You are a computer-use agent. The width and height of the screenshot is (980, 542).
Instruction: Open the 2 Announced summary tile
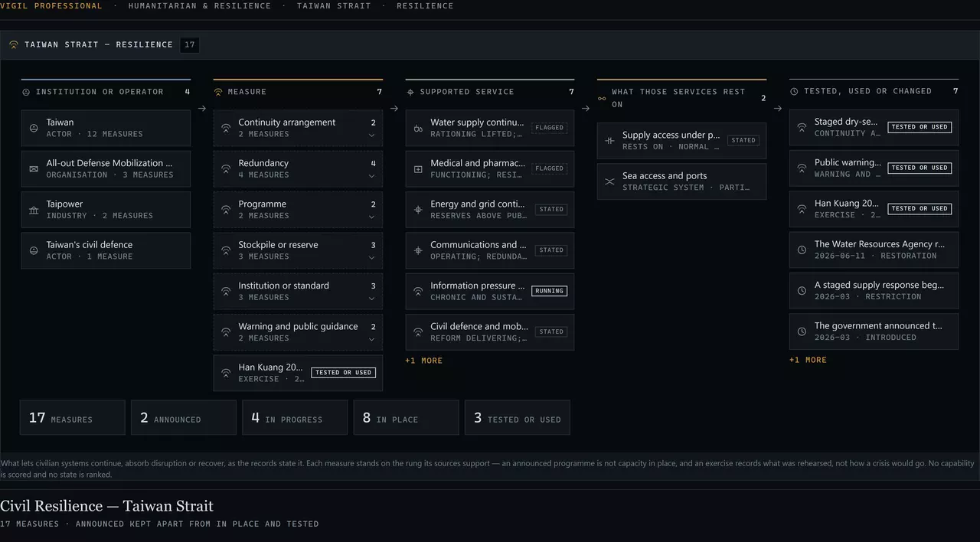point(184,418)
